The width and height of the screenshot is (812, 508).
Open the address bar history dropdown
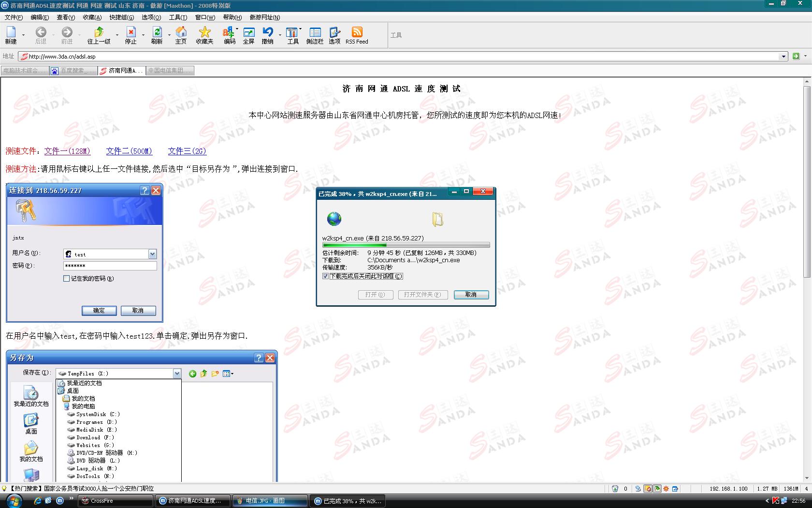(x=784, y=57)
